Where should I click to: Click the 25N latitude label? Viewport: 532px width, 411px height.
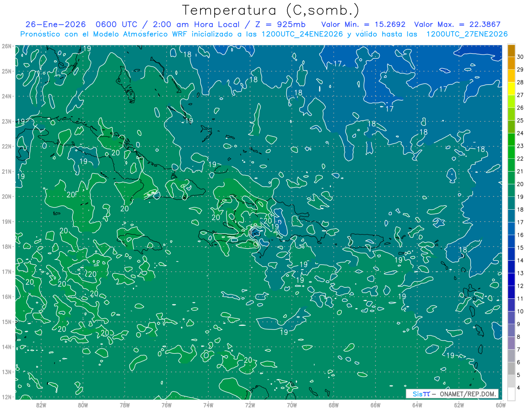[x=6, y=71]
